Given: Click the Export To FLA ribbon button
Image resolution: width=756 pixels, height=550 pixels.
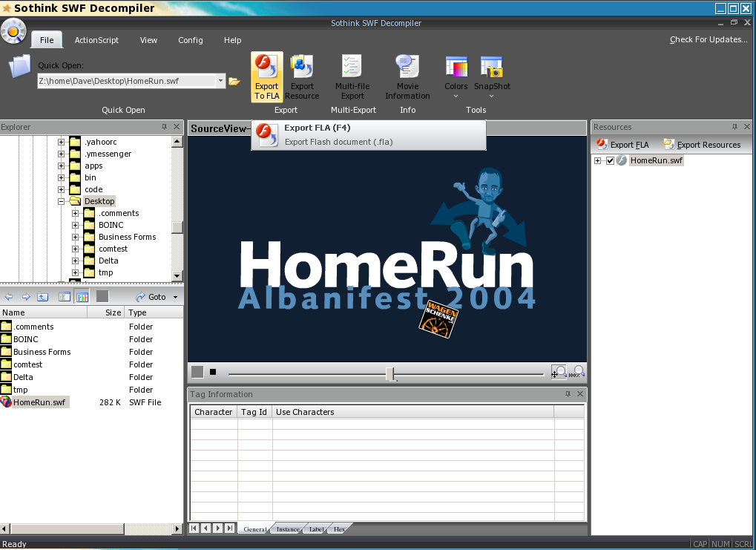Looking at the screenshot, I should pos(266,76).
